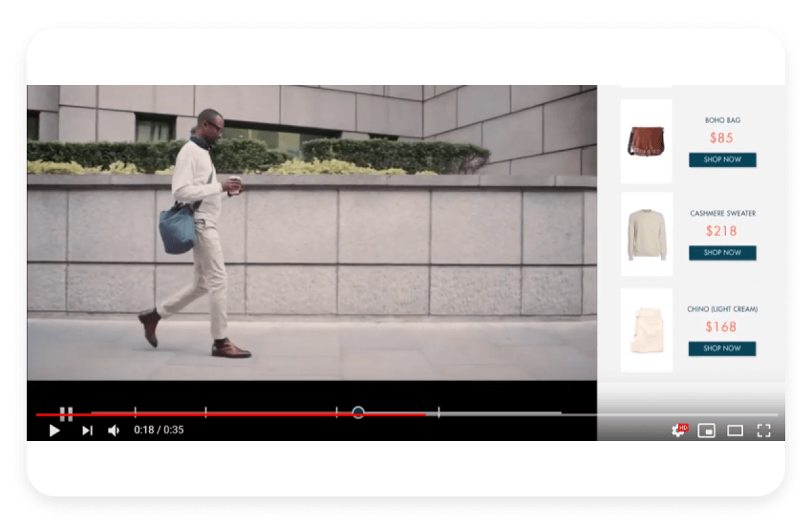Viewport: 812px width, 525px height.
Task: Click the BOHO BAG product title
Action: pos(722,120)
